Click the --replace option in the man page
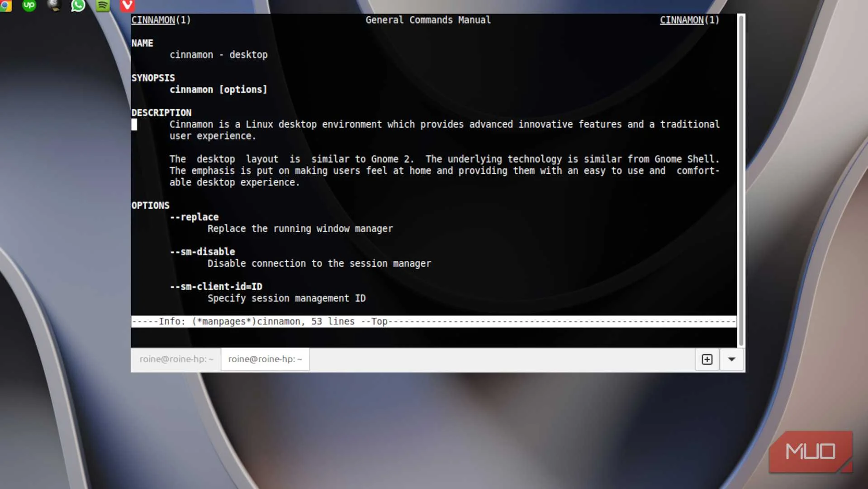The width and height of the screenshot is (868, 489). coord(194,217)
